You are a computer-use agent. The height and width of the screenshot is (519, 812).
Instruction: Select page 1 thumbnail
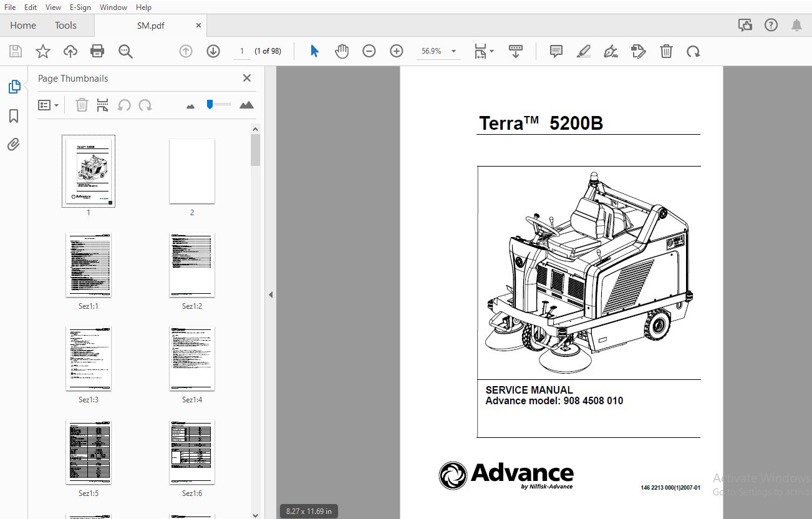coord(89,171)
